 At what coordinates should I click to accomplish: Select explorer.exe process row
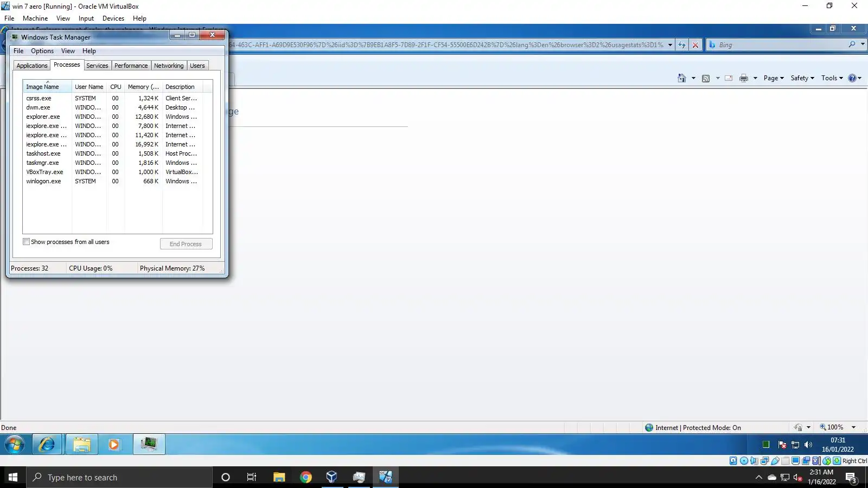113,117
